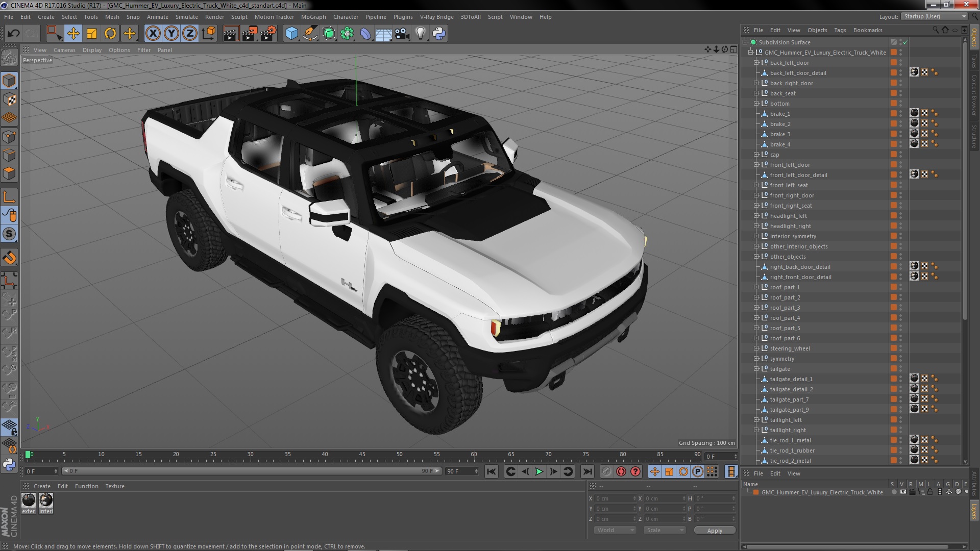Render to Picture Viewer

[x=249, y=34]
